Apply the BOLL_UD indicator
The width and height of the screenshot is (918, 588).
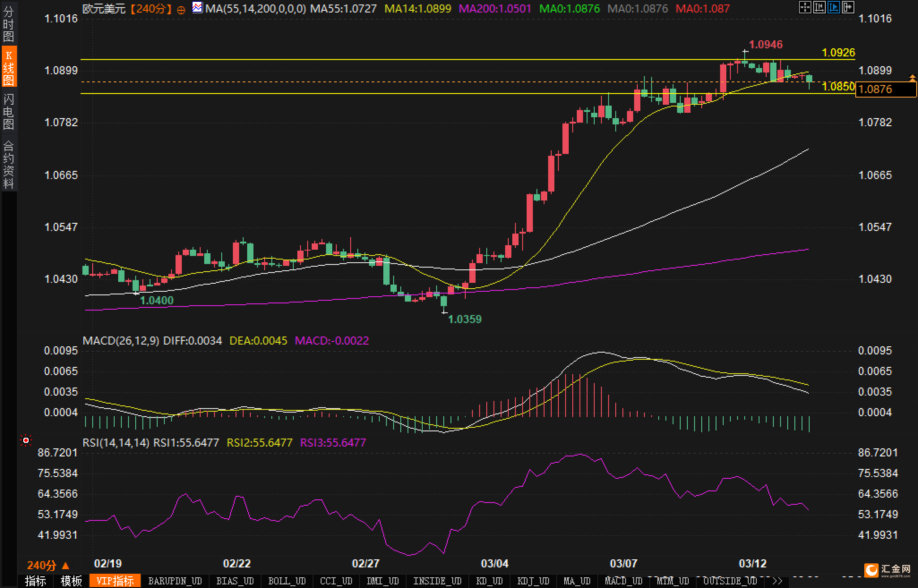(287, 581)
